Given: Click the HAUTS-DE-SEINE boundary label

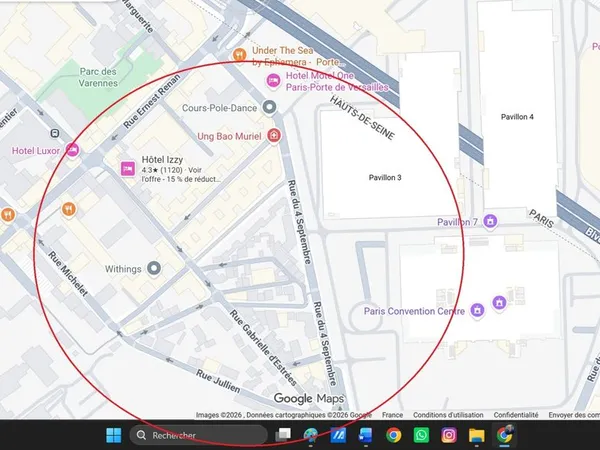Looking at the screenshot, I should click(x=362, y=117).
